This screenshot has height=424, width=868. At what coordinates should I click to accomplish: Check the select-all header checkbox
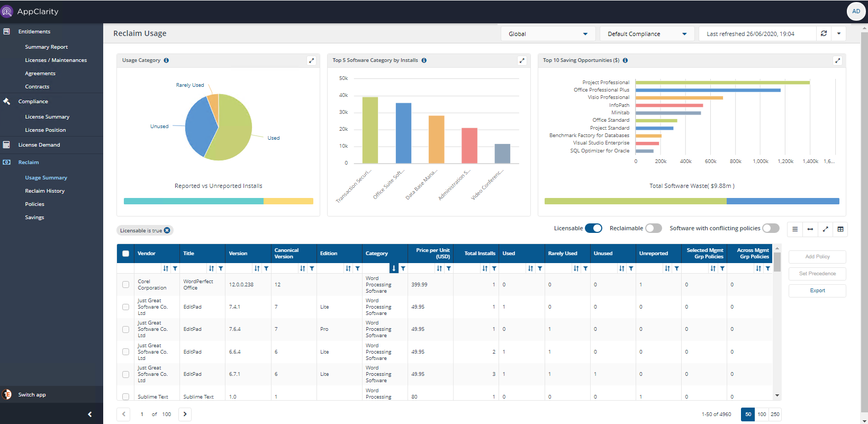(126, 254)
